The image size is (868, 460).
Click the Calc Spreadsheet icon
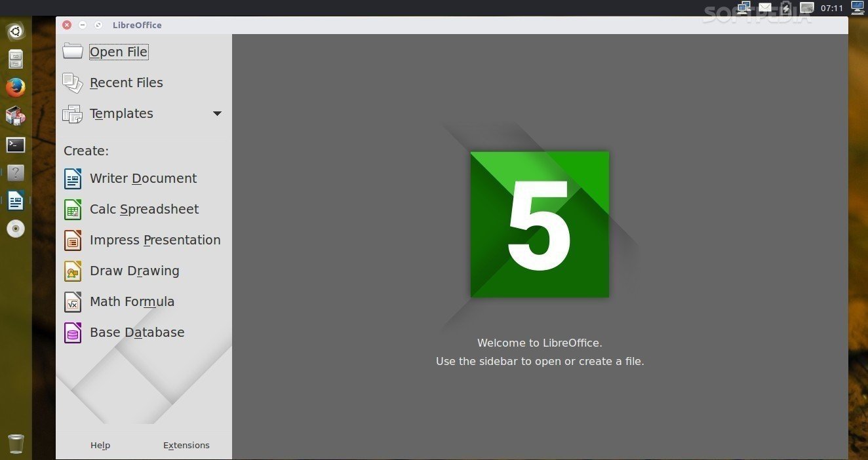pos(73,209)
